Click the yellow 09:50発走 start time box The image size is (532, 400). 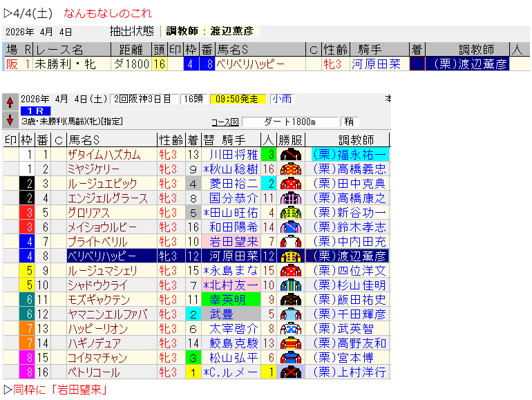(x=238, y=99)
